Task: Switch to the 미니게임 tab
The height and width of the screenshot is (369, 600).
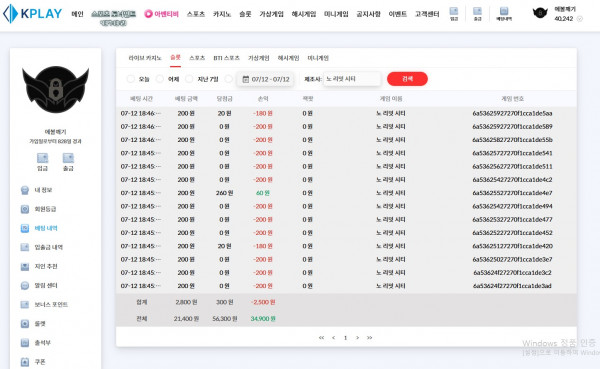Action: click(x=318, y=58)
